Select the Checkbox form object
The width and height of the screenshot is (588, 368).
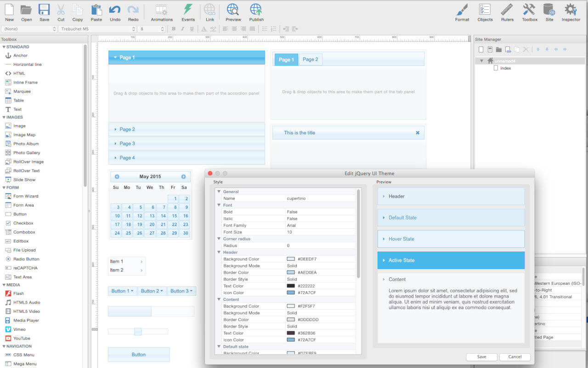click(x=23, y=223)
